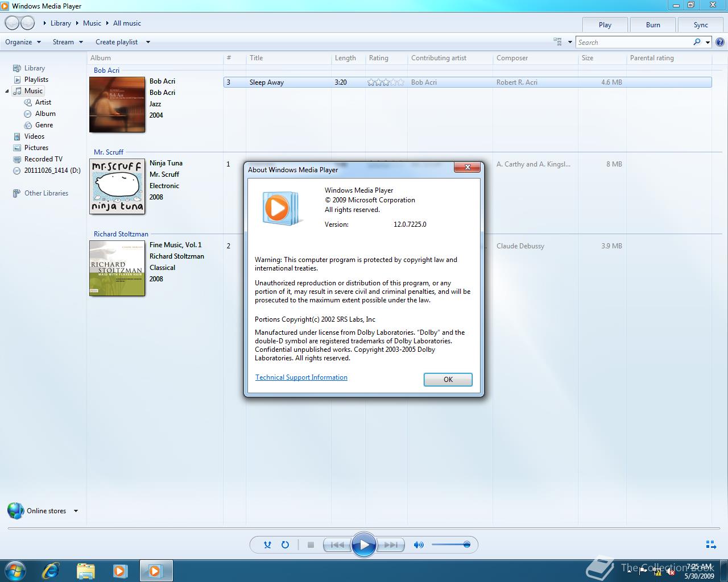This screenshot has width=728, height=582.
Task: Click the All music breadcrumb
Action: pyautogui.click(x=127, y=23)
